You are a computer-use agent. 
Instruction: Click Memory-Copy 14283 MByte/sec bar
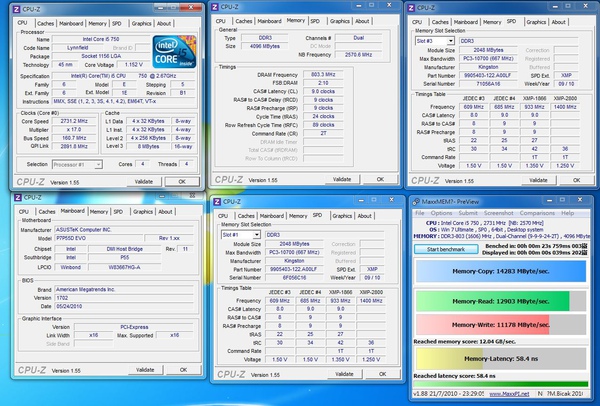[501, 271]
